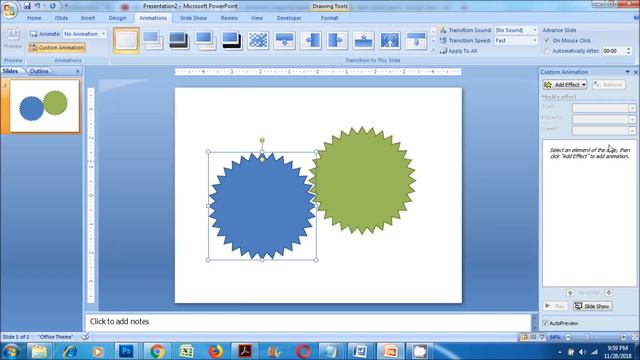Apply the Wipe Up transition effect
The width and height of the screenshot is (640, 360).
[363, 40]
